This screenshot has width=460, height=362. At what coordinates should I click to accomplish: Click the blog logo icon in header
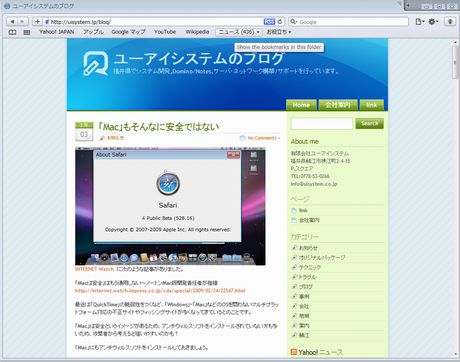pos(96,63)
